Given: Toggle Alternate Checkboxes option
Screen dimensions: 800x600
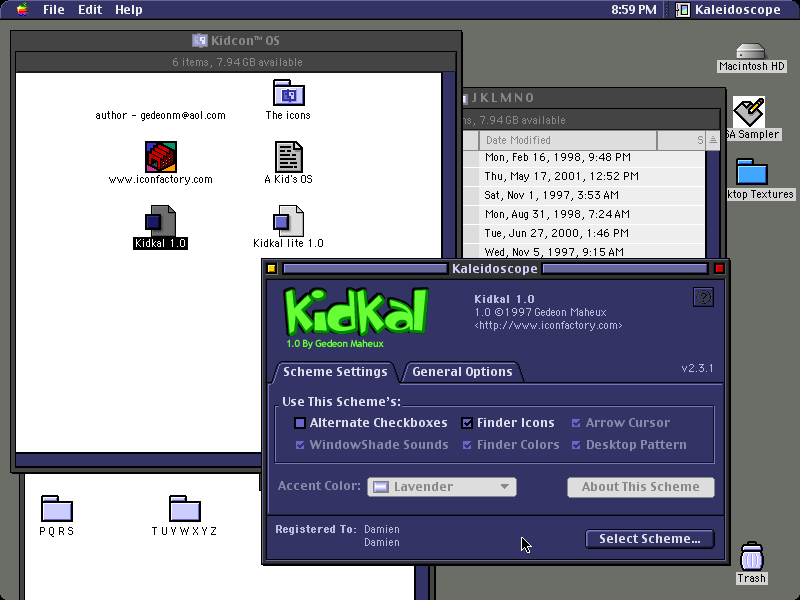Looking at the screenshot, I should click(x=300, y=423).
